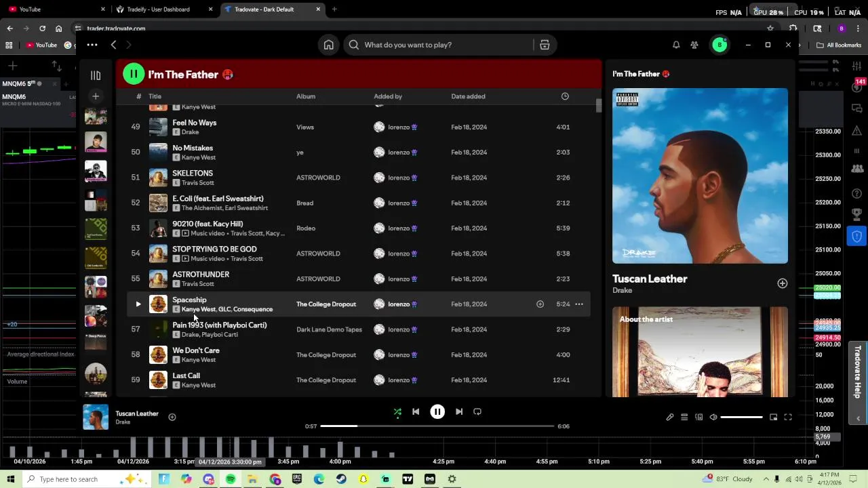Sort by duration clock icon column

click(x=565, y=96)
